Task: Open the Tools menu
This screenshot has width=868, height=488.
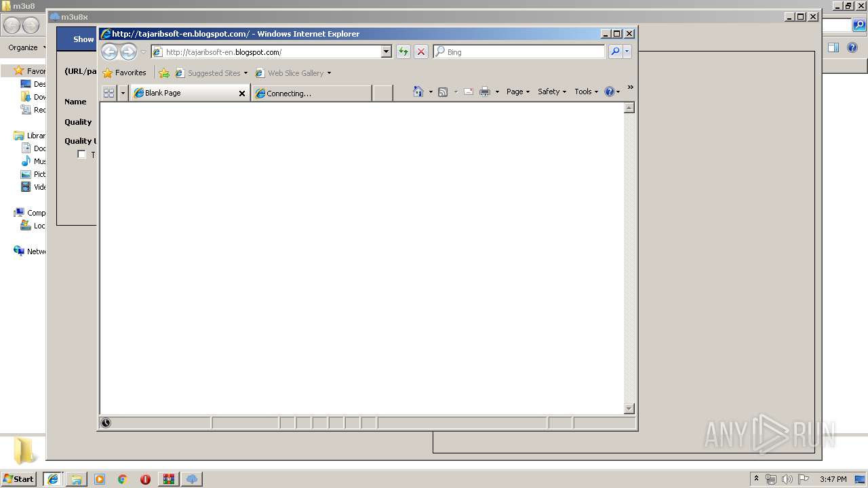Action: point(587,91)
